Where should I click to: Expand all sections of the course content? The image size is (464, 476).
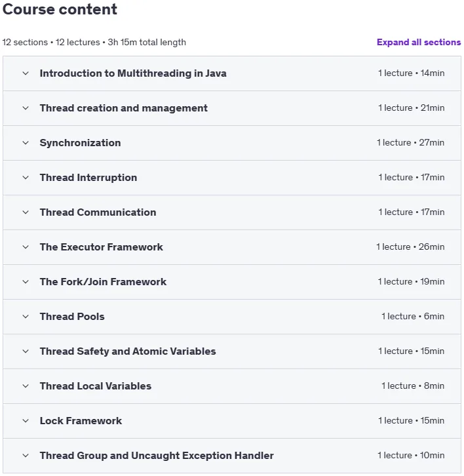419,42
